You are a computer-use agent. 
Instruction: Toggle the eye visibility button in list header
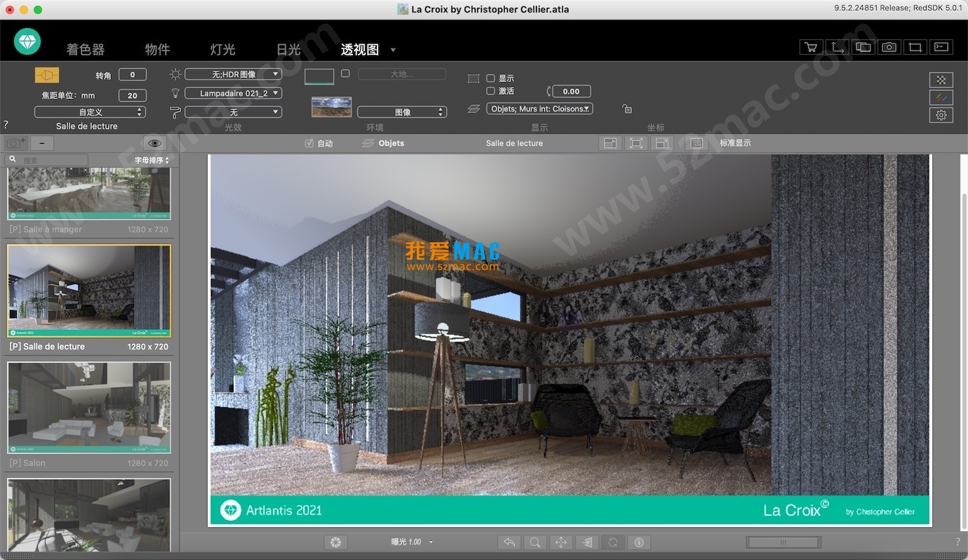click(x=155, y=143)
